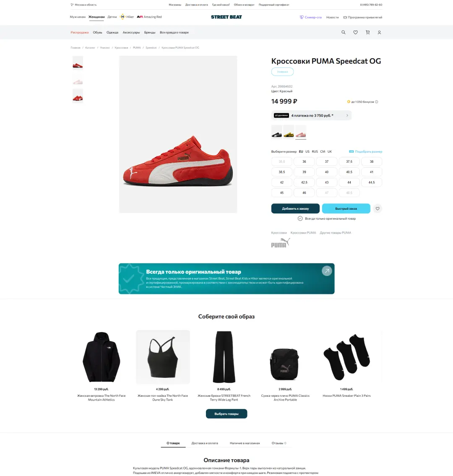Click Быстрый заказ button

(346, 208)
